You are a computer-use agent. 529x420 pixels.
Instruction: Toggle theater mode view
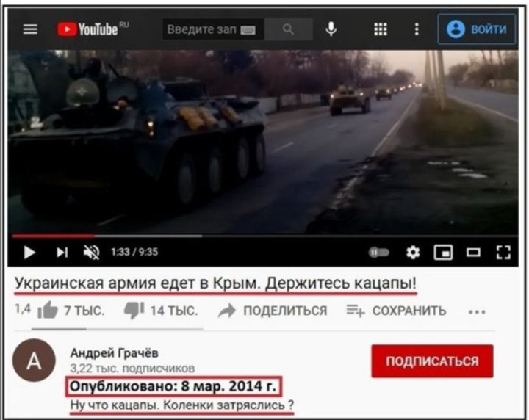(x=473, y=252)
